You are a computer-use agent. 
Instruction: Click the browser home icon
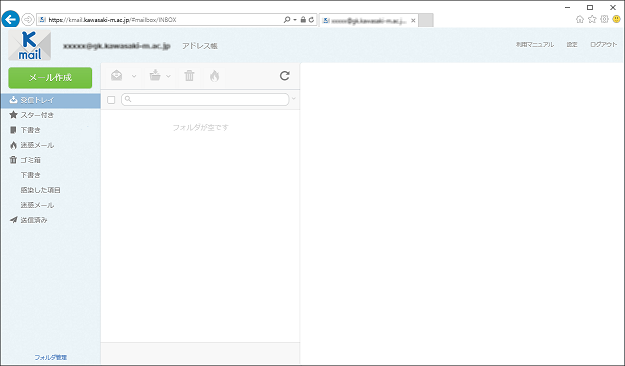(x=580, y=19)
